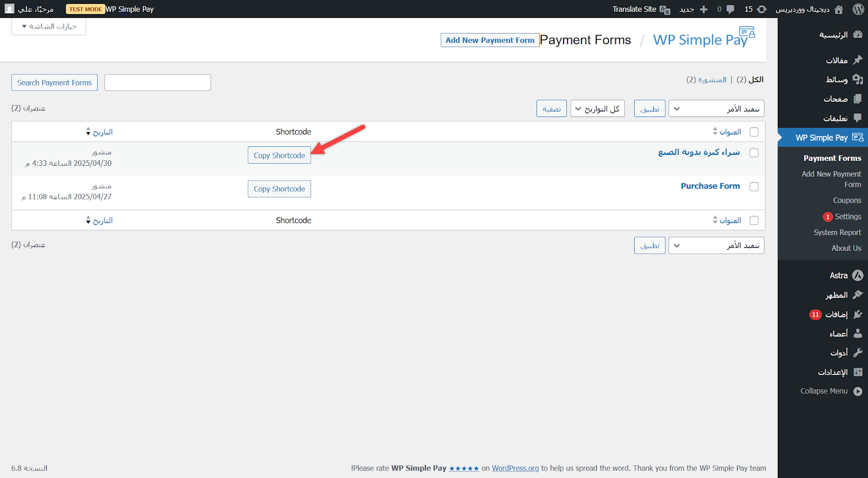Click the home icon beside site name
Viewport: 868px width, 478px height.
point(839,9)
